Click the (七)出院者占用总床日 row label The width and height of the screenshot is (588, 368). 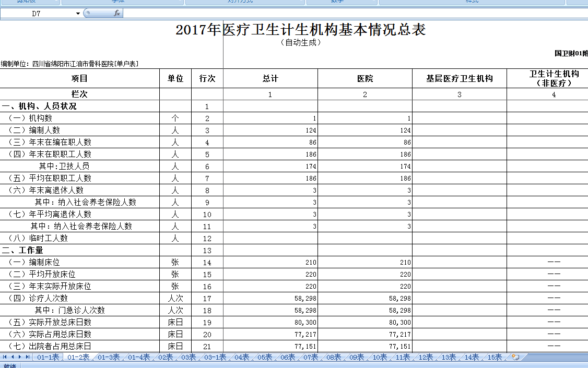(x=50, y=346)
